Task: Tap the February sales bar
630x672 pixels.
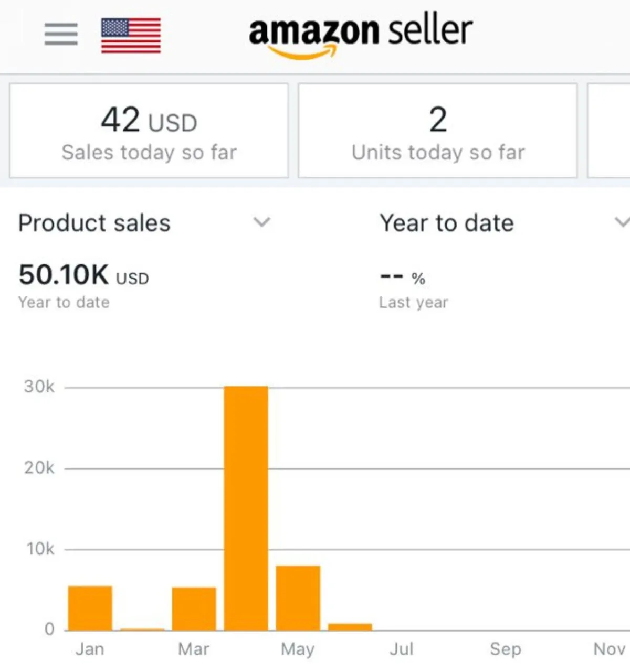Action: pyautogui.click(x=142, y=628)
